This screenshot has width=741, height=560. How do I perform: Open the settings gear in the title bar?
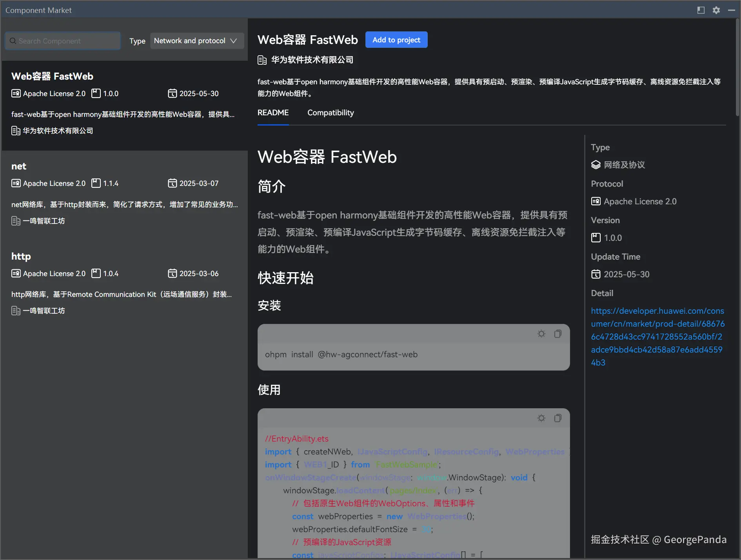coord(716,10)
